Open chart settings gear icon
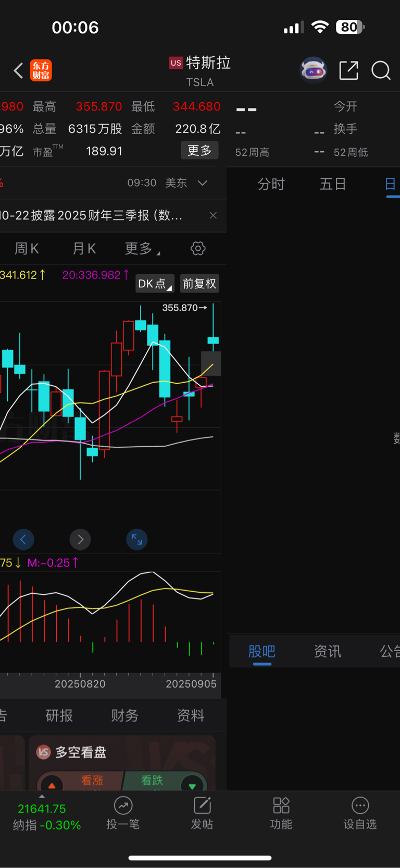 tap(198, 248)
